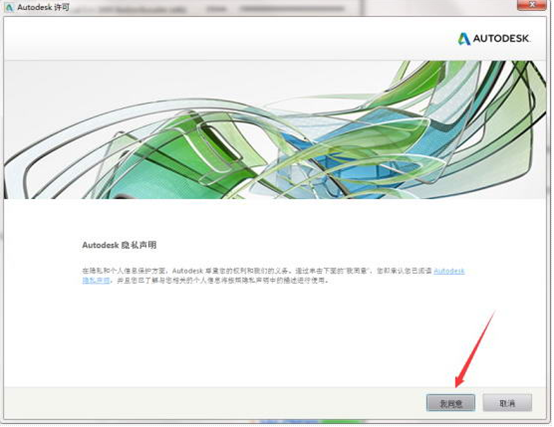Click the second line of the privacy paragraph

coord(206,280)
